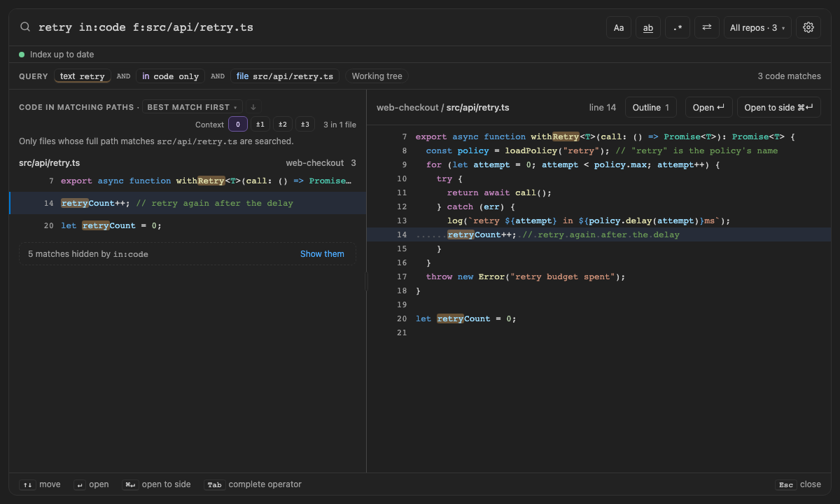Select the 'in code only' query chip

coord(170,76)
